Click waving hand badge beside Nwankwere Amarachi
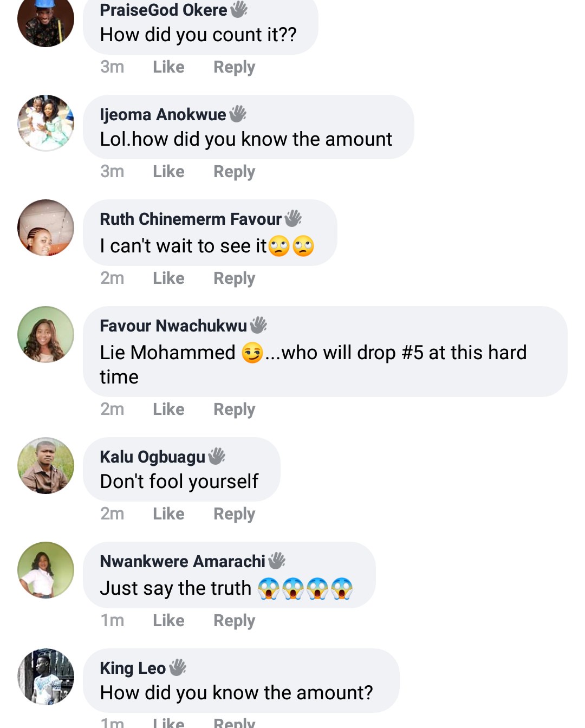 (277, 561)
